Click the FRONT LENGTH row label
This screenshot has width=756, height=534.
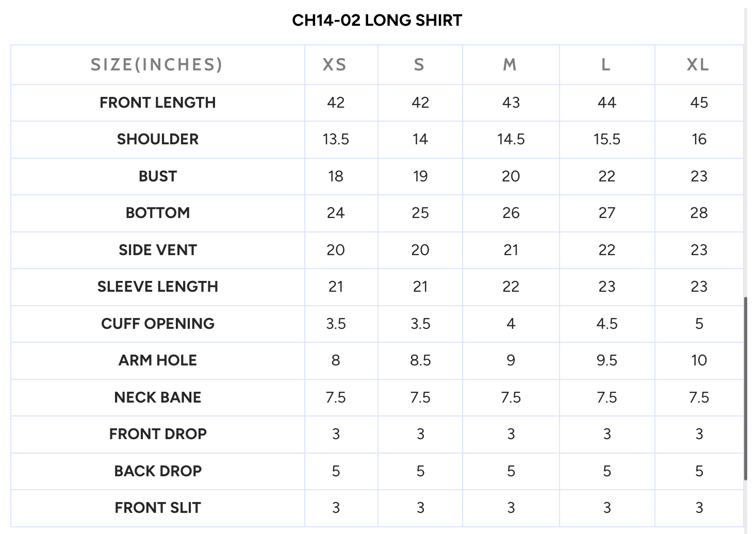point(158,103)
